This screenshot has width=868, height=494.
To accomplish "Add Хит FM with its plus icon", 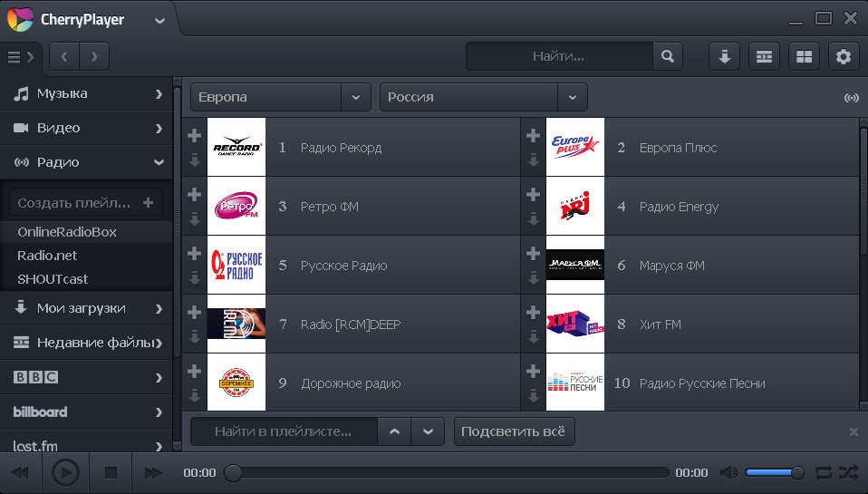I will click(533, 312).
